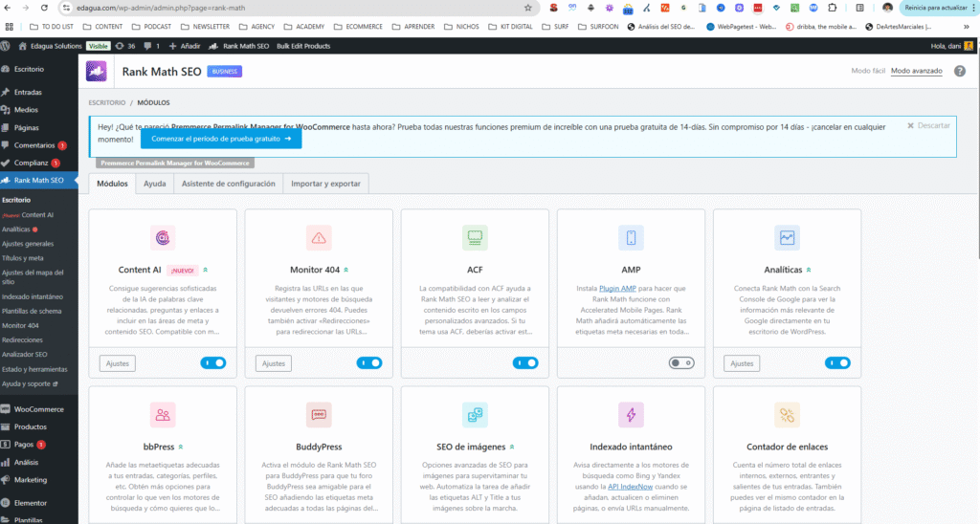Expand the WooCommerce sidebar menu
The height and width of the screenshot is (524, 980).
pos(38,409)
